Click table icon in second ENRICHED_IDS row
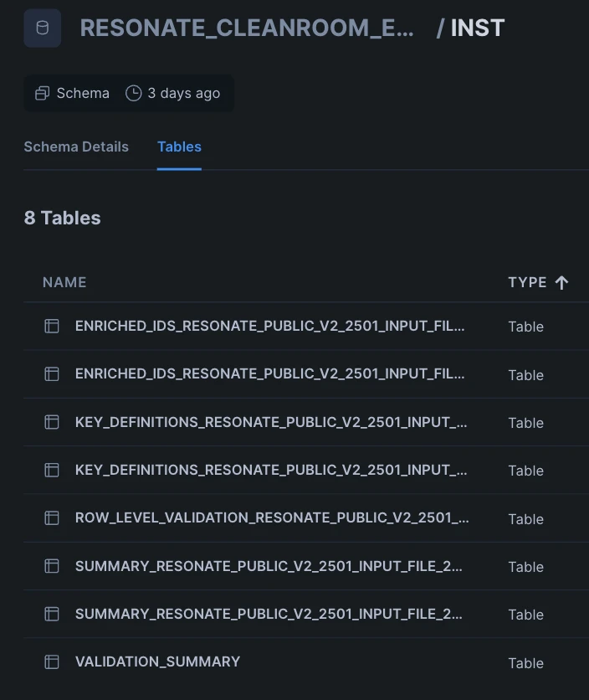 pyautogui.click(x=52, y=373)
